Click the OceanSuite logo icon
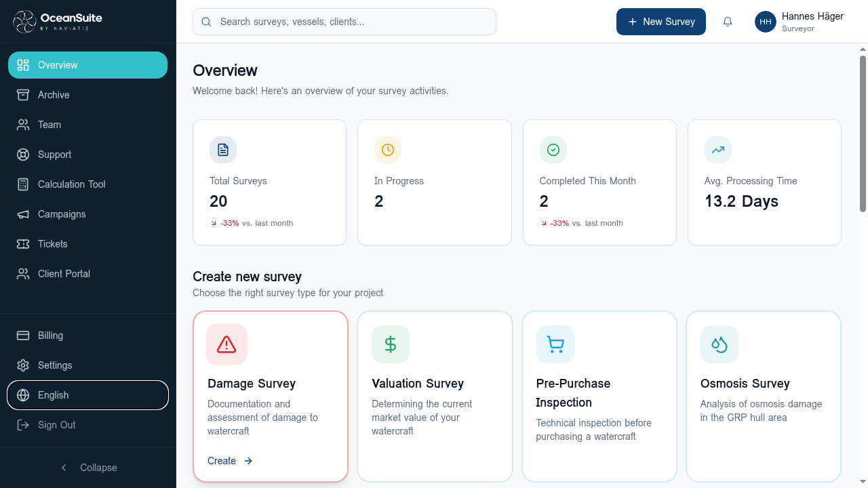Screen dimensions: 868x488 [24, 22]
